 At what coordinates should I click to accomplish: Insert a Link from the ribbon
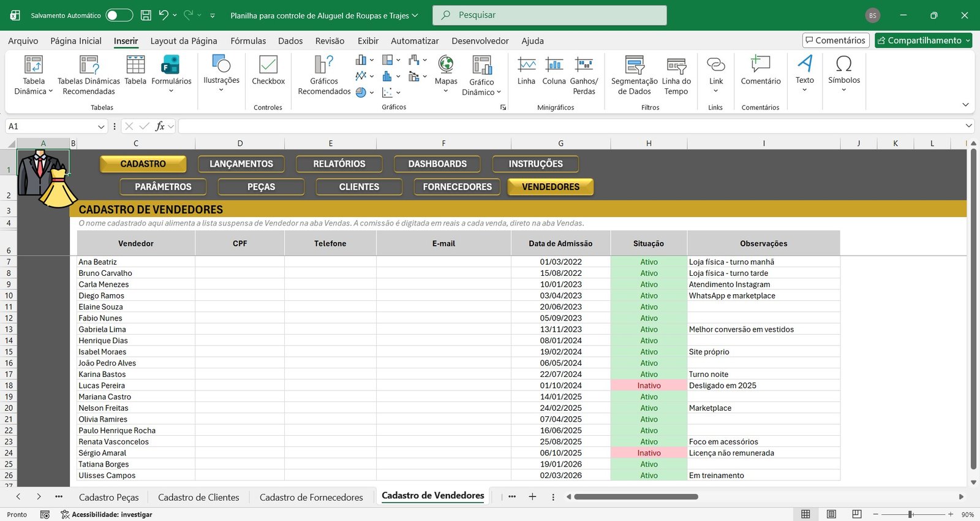(x=716, y=74)
